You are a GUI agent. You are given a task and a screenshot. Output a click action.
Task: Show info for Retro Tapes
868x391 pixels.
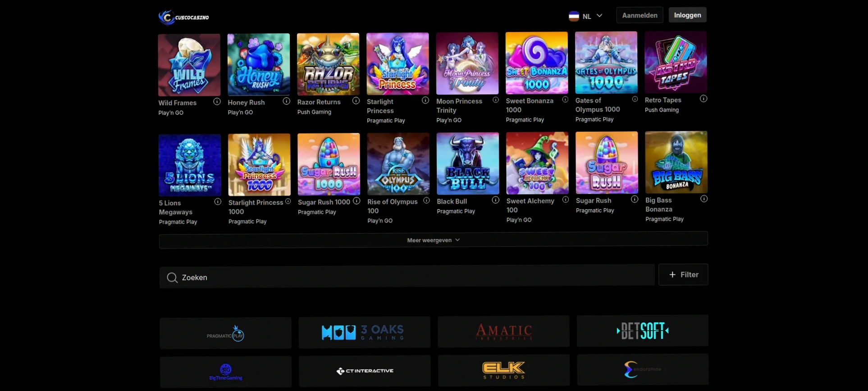[704, 99]
